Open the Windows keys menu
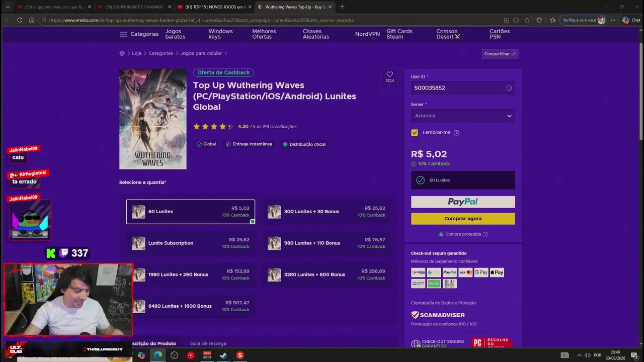The width and height of the screenshot is (644, 362). click(x=220, y=34)
